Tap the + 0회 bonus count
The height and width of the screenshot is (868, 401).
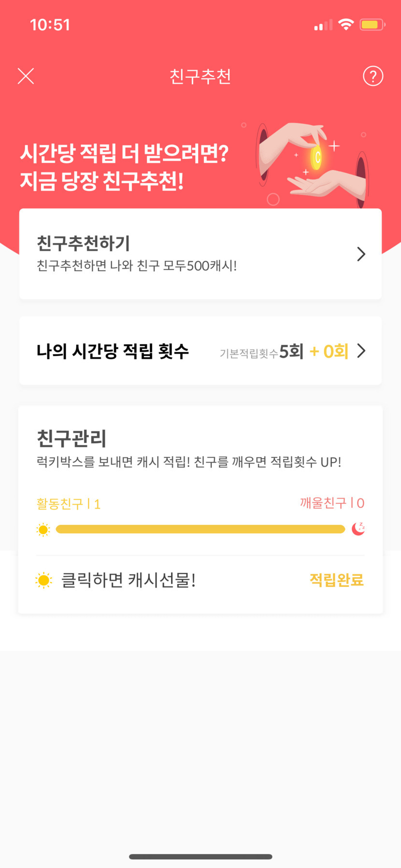pos(329,351)
